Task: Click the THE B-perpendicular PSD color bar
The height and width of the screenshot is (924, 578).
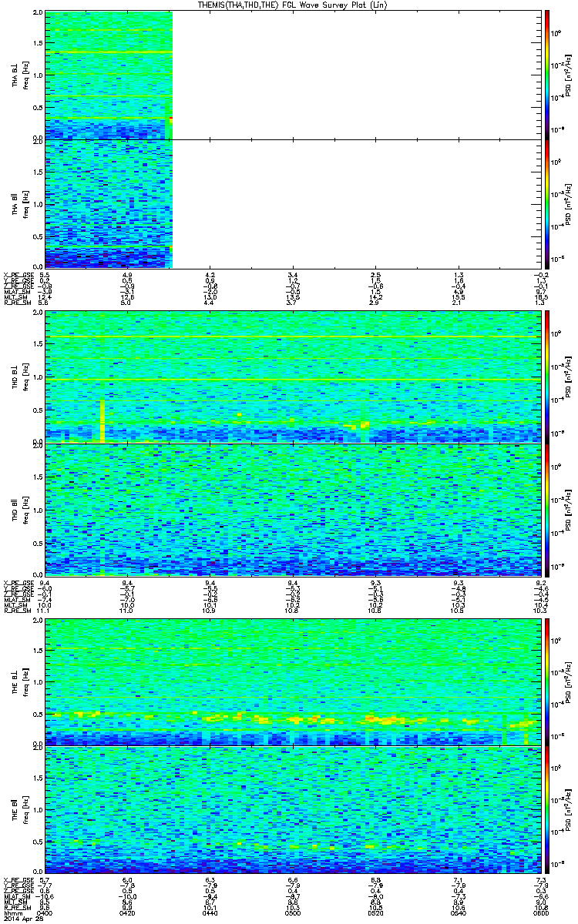Action: click(x=547, y=681)
